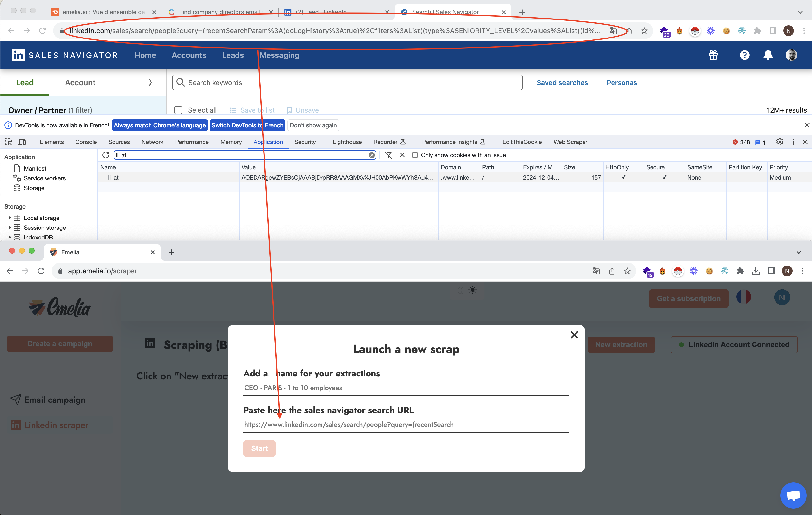Switch Emelia to dark mode moon icon
Viewport: 812px width, 515px height.
[x=460, y=290]
